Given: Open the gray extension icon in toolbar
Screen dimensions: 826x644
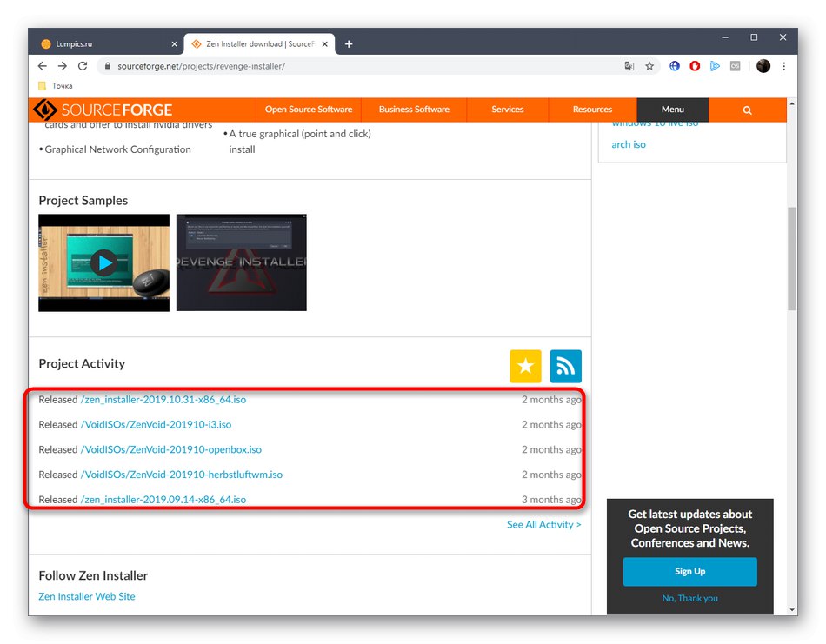Looking at the screenshot, I should click(x=735, y=66).
